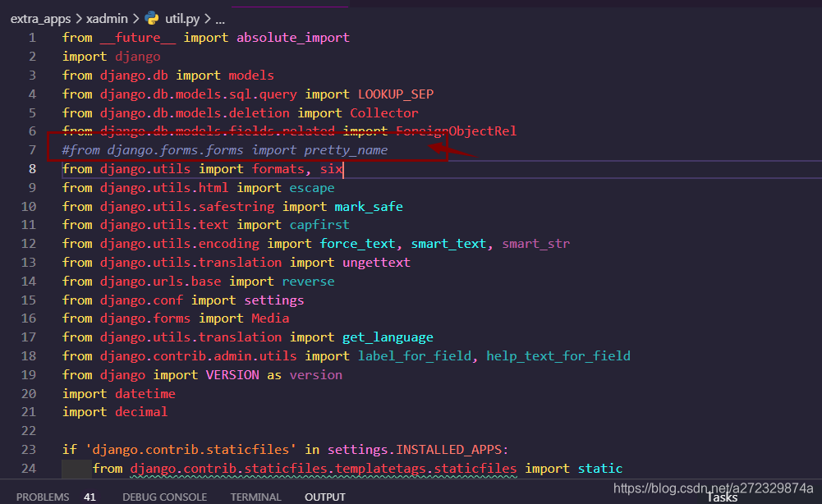
Task: Show the OUTPUT panel
Action: [x=324, y=496]
